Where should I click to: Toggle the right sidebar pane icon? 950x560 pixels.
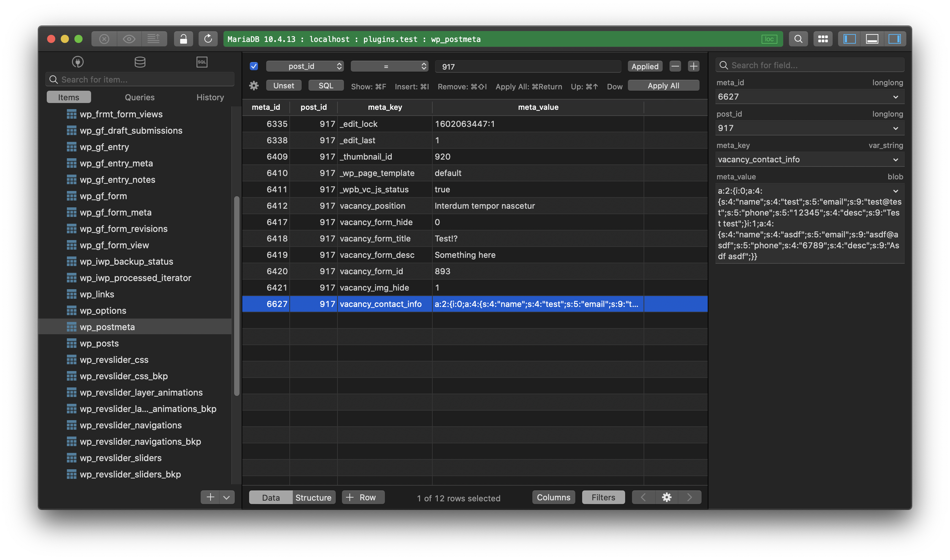pyautogui.click(x=894, y=39)
